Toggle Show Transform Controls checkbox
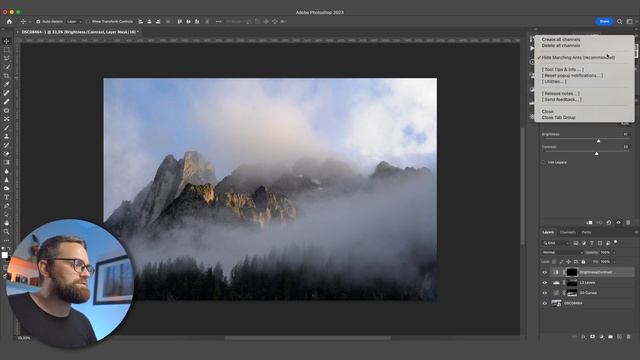 tap(88, 22)
